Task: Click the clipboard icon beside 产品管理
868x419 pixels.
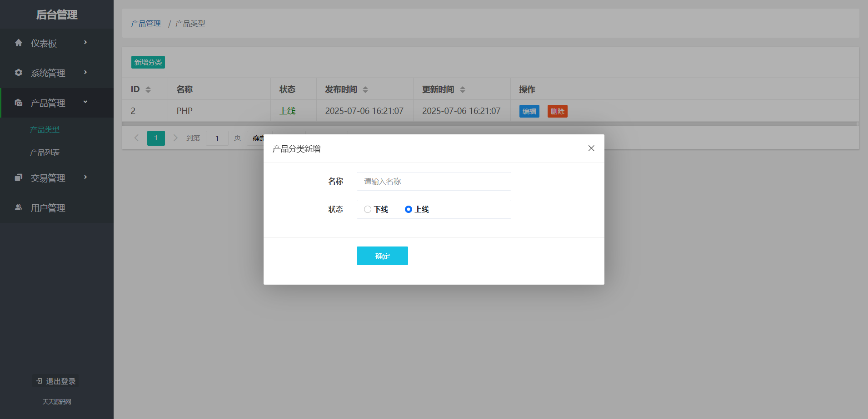Action: pos(19,103)
